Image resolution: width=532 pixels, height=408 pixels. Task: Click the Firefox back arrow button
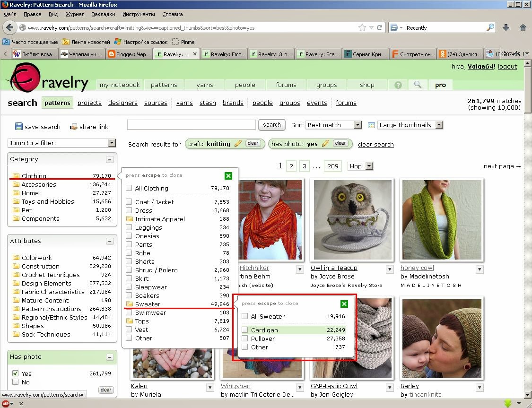9,27
